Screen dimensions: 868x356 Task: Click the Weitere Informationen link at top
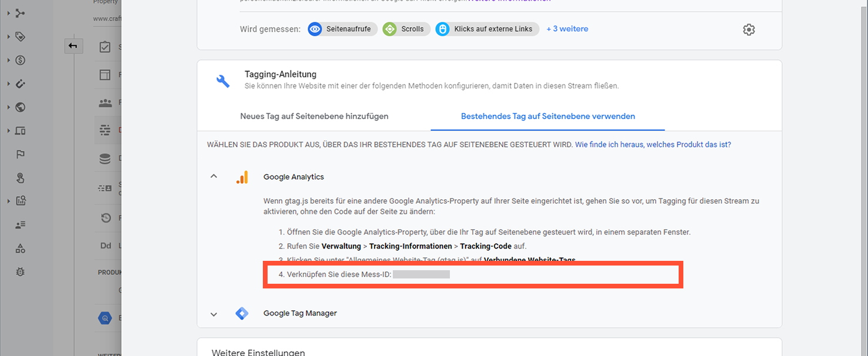pos(510,1)
